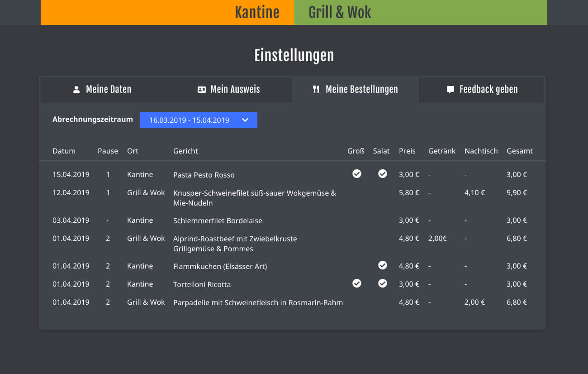This screenshot has width=588, height=374.
Task: Toggle the Salat checkmark for Flammkuchen (Elsässer Art)
Action: point(383,265)
